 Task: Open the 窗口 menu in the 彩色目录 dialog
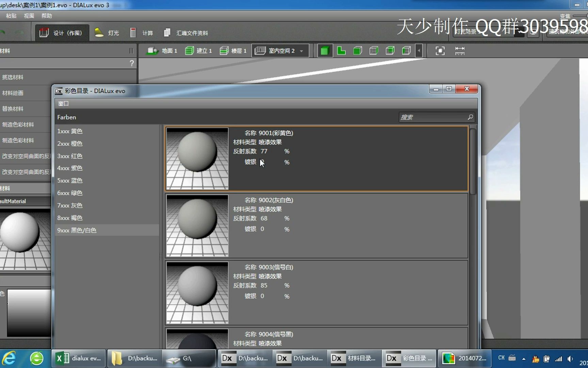[x=63, y=104]
